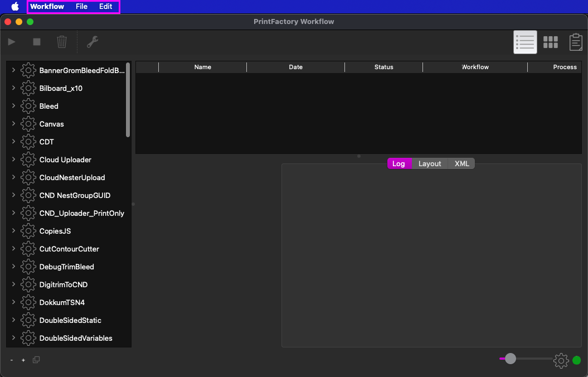The image size is (588, 377).
Task: Click the gear icon beside CDT
Action: coord(28,142)
